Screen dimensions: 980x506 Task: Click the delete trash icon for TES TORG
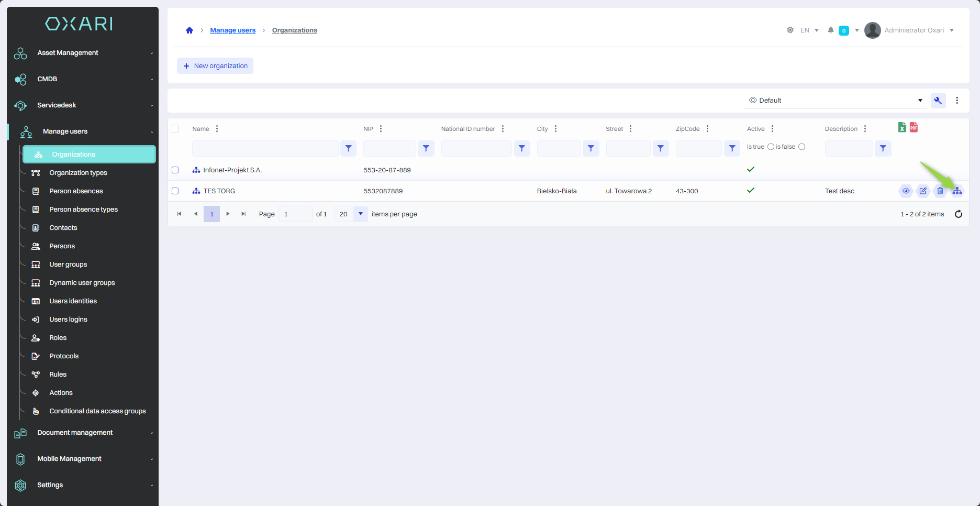tap(940, 191)
